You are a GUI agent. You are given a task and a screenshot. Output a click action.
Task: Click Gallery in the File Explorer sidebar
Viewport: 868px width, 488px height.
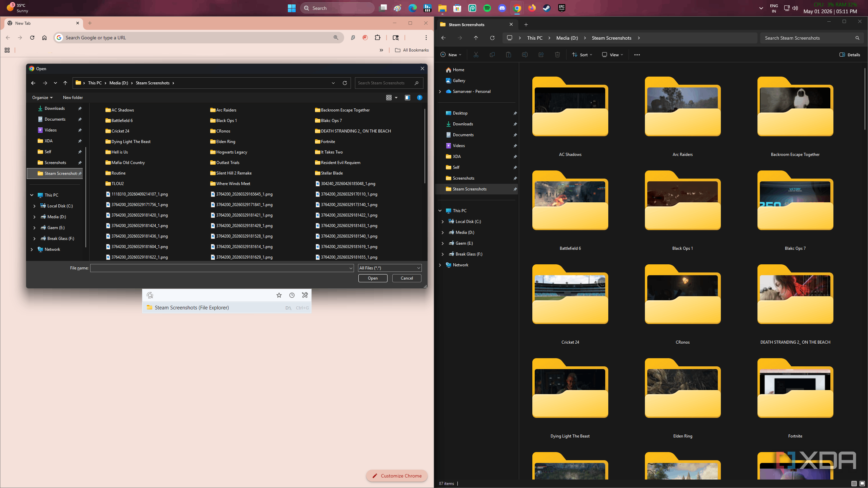point(459,81)
